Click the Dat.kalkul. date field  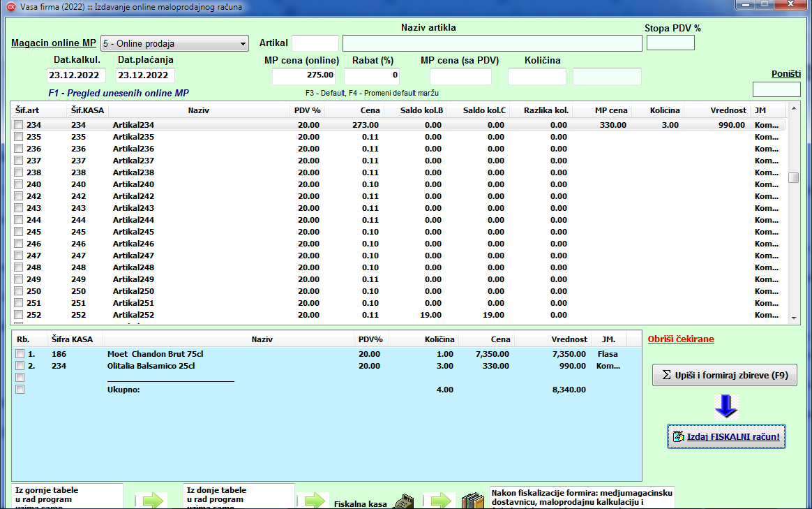[76, 75]
